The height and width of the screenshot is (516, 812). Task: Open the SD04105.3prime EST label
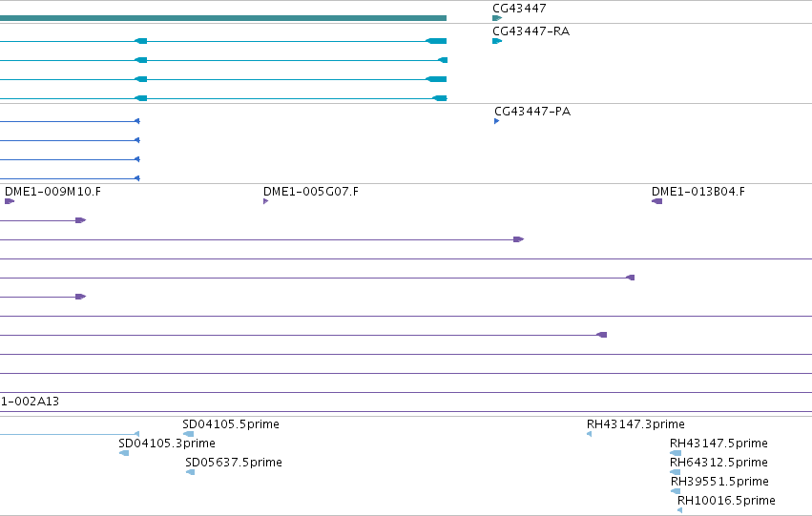pos(167,443)
